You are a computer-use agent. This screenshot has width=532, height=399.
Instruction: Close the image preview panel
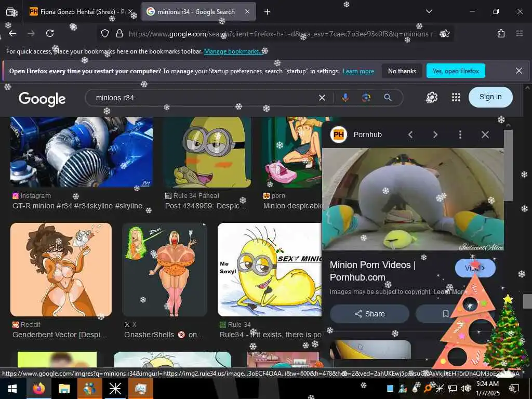point(485,135)
